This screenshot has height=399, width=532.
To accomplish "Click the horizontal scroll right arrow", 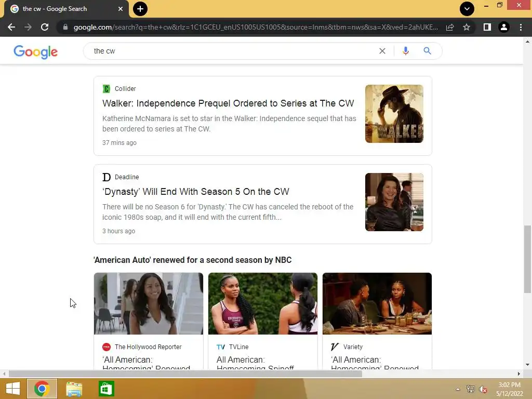I will click(x=519, y=374).
